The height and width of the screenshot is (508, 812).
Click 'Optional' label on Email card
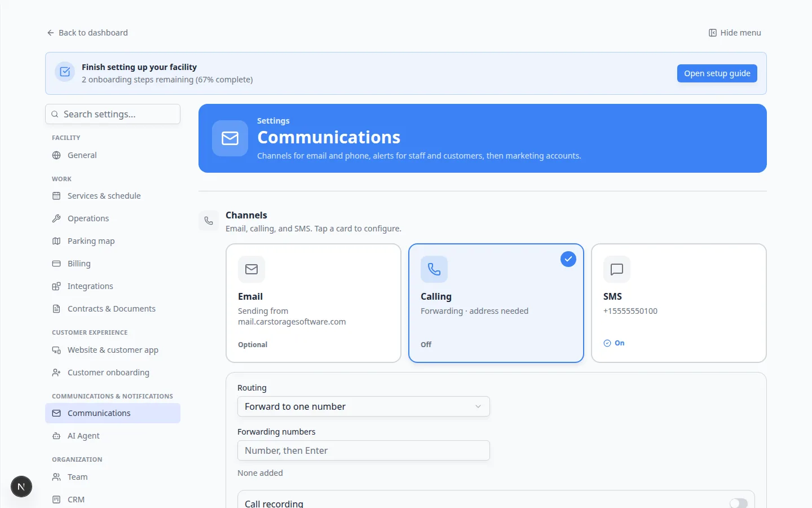click(x=253, y=344)
